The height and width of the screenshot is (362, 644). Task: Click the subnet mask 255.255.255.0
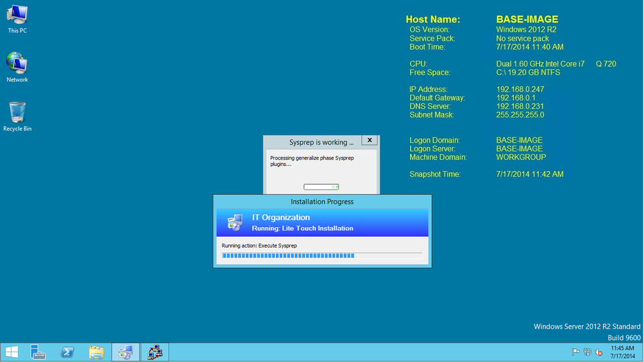tap(520, 115)
